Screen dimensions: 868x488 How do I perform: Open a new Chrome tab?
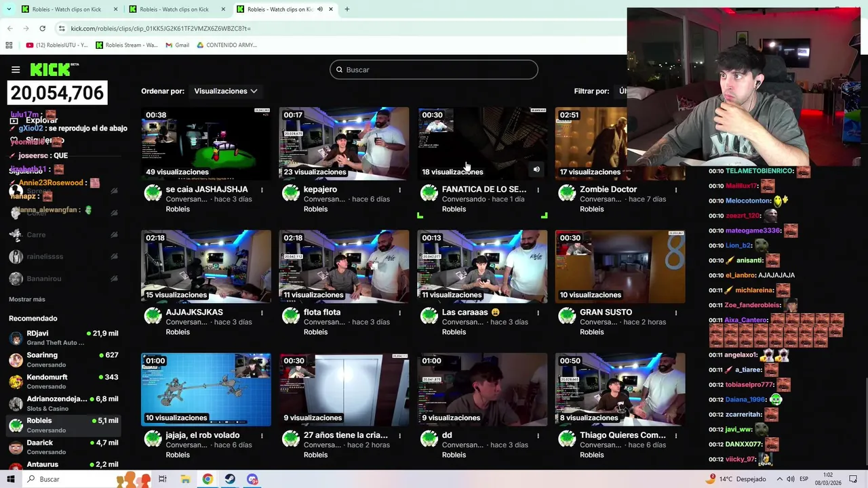tap(347, 9)
